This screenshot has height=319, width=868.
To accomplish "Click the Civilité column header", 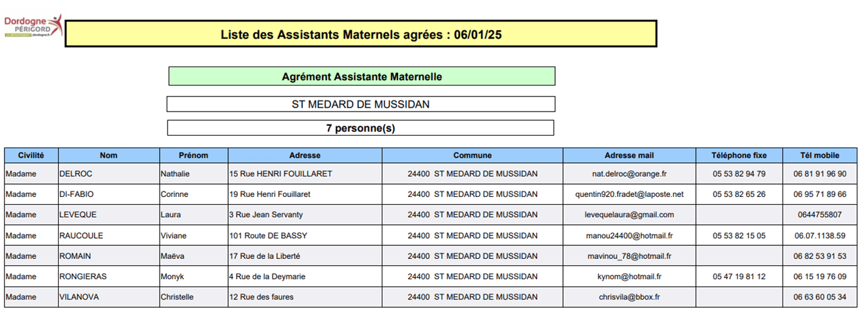I will [31, 155].
